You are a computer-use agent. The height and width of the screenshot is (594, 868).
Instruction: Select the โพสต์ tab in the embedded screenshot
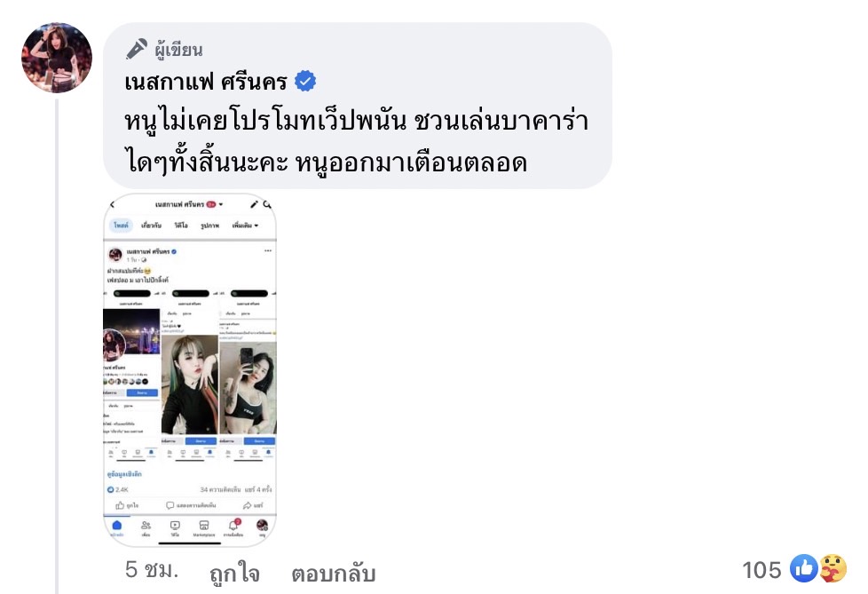(x=121, y=226)
